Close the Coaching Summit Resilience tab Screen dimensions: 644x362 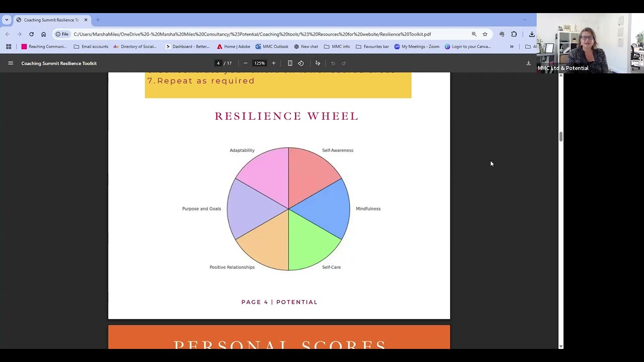coord(86,20)
